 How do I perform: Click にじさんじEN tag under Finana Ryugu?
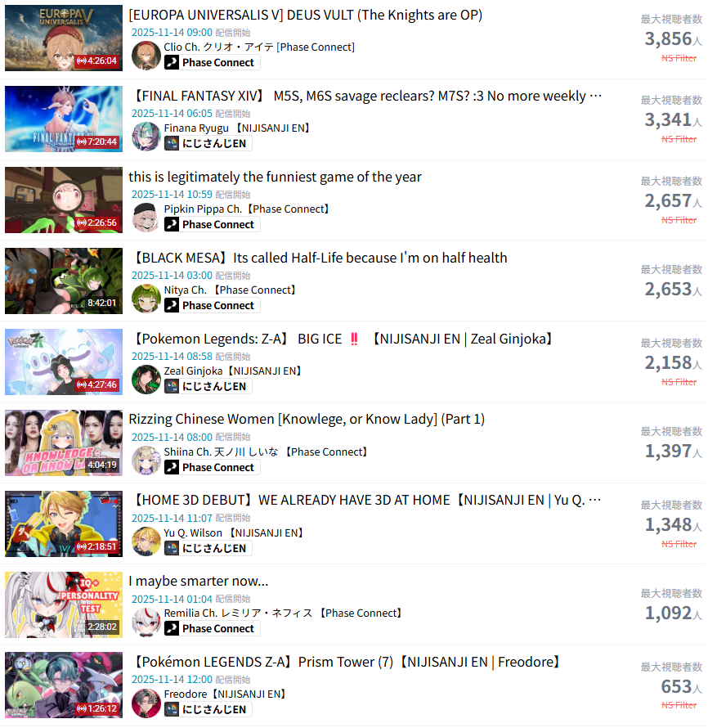tap(208, 143)
